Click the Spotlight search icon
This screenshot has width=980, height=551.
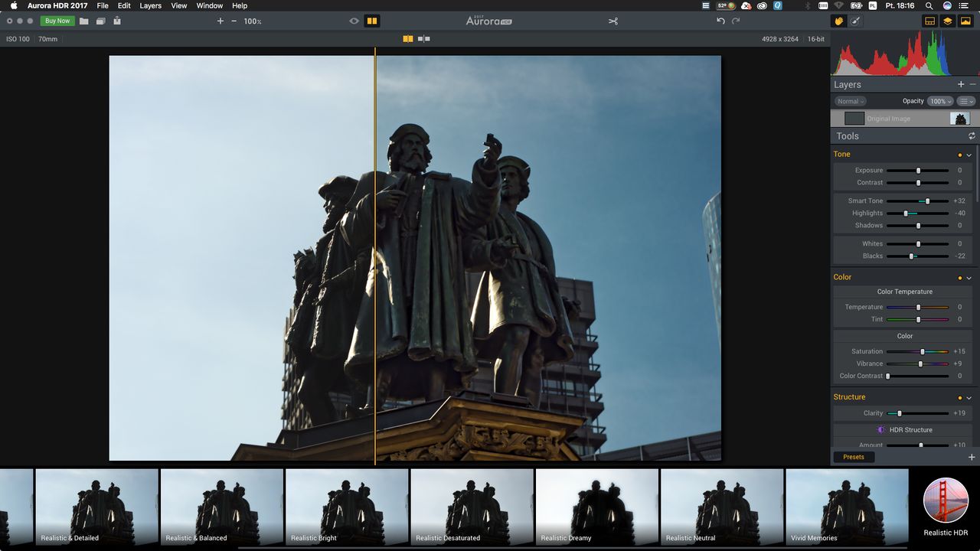[x=929, y=5]
